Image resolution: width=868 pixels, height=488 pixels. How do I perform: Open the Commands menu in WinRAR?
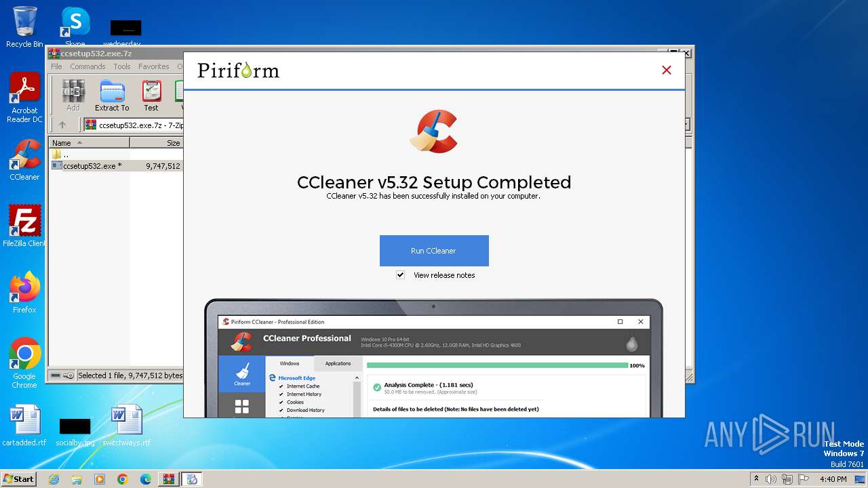(x=87, y=66)
